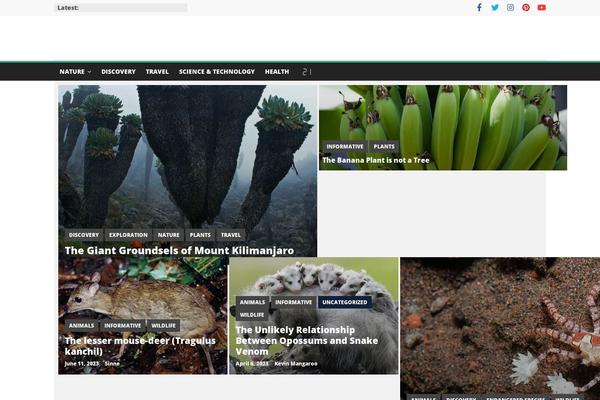Screen dimensions: 600x400
Task: Click Travel tag on Giant Groundsels article
Action: point(231,235)
